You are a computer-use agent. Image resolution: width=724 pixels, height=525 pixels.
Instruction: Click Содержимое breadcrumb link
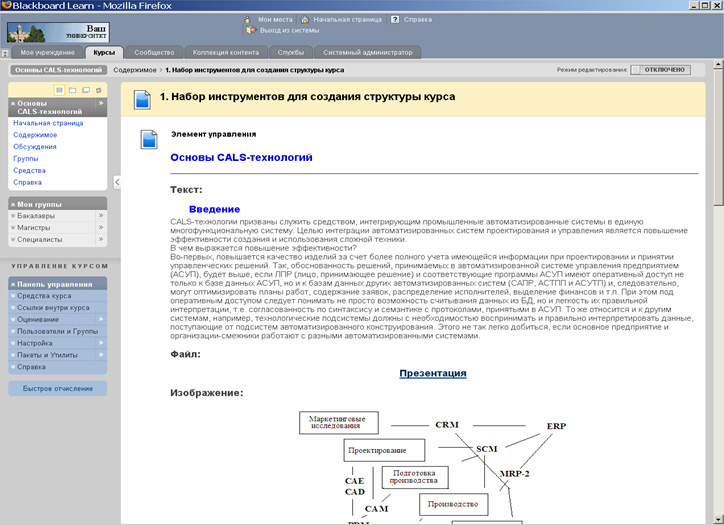click(135, 70)
